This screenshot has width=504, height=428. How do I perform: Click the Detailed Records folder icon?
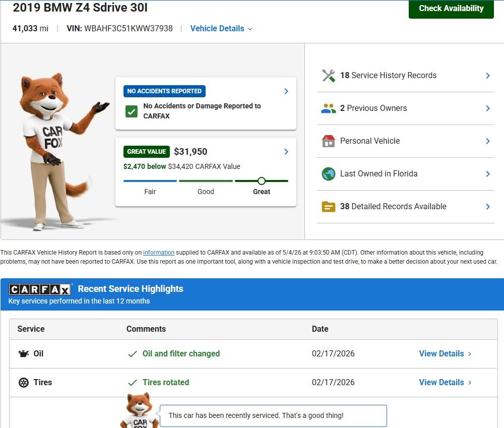coord(328,207)
